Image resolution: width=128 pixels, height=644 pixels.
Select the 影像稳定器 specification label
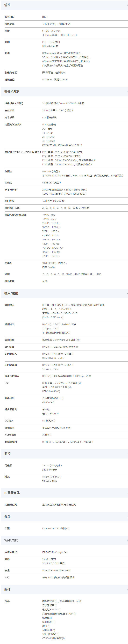pyautogui.click(x=11, y=73)
